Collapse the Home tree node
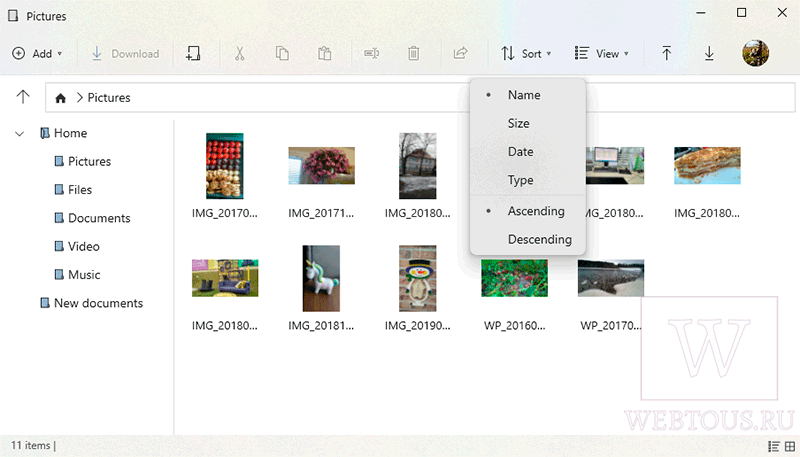The image size is (800, 457). [19, 134]
